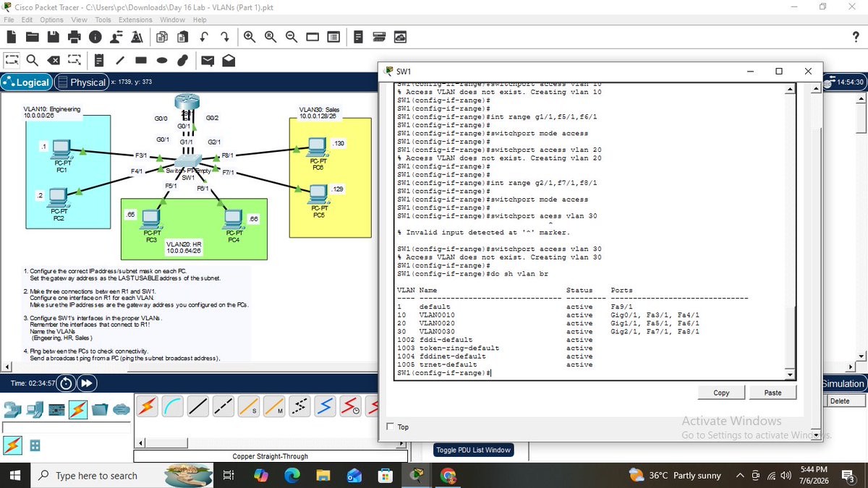Open the Help menu
The image size is (868, 488).
point(200,20)
